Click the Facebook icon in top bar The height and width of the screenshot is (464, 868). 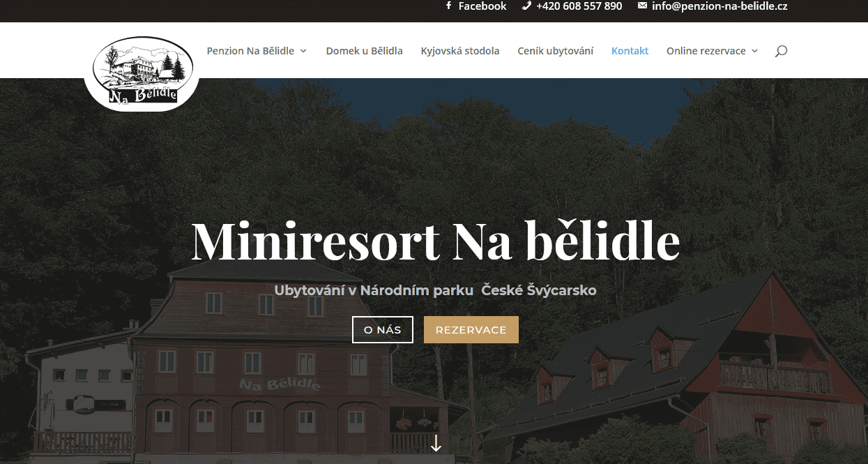click(448, 6)
